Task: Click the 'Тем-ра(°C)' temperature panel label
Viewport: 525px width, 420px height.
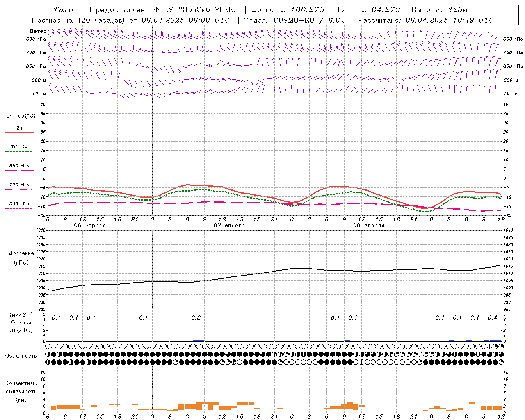Action: pos(19,116)
